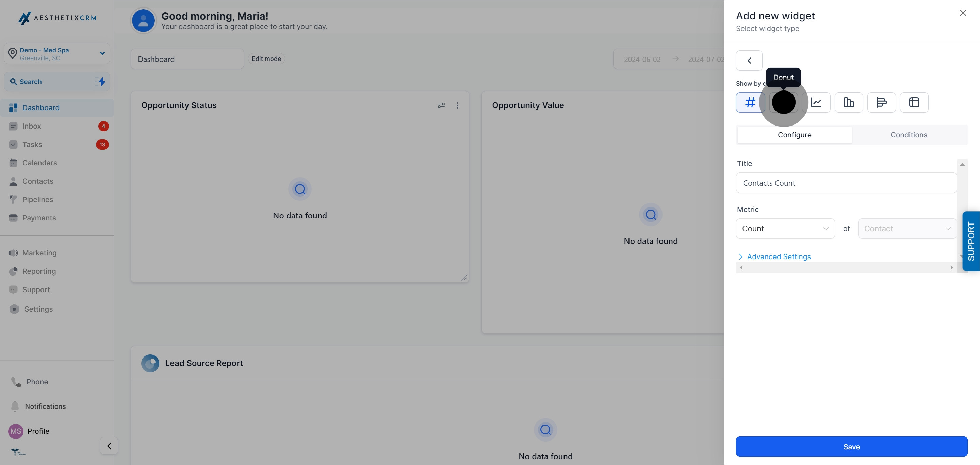This screenshot has width=980, height=465.
Task: Select the horizontal bar chart icon
Action: 881,102
